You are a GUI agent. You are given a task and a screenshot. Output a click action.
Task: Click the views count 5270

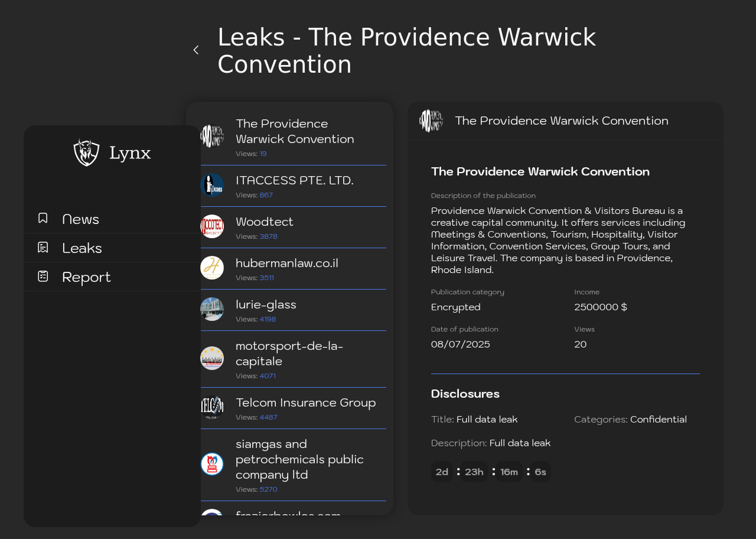tap(269, 489)
